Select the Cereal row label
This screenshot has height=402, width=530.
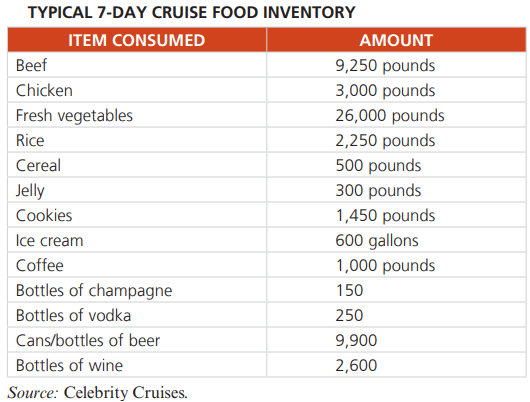(38, 165)
